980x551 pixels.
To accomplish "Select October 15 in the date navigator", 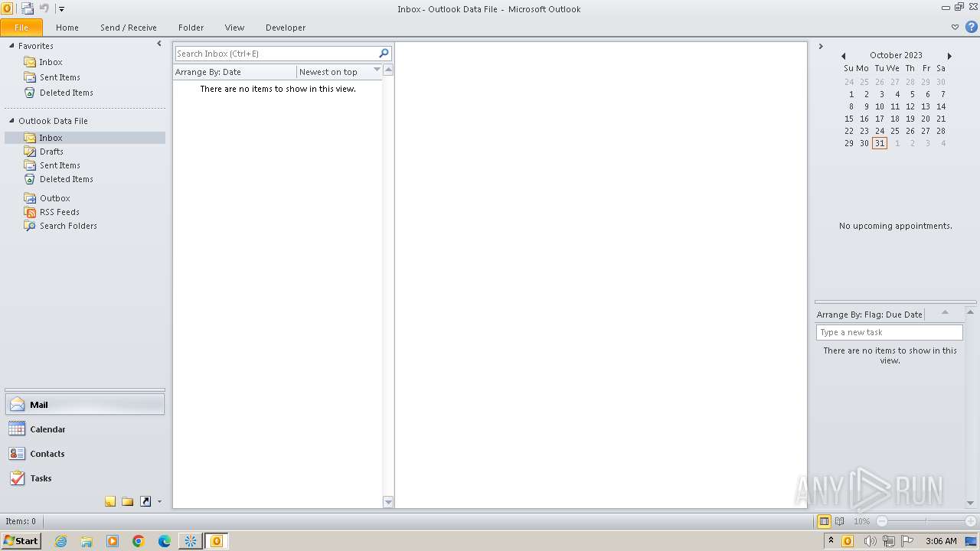I will [x=849, y=119].
